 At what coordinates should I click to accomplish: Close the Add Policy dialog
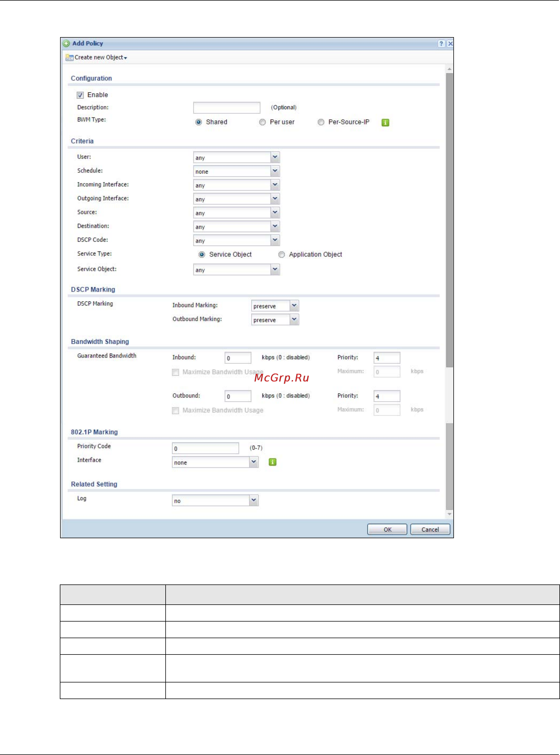(450, 43)
